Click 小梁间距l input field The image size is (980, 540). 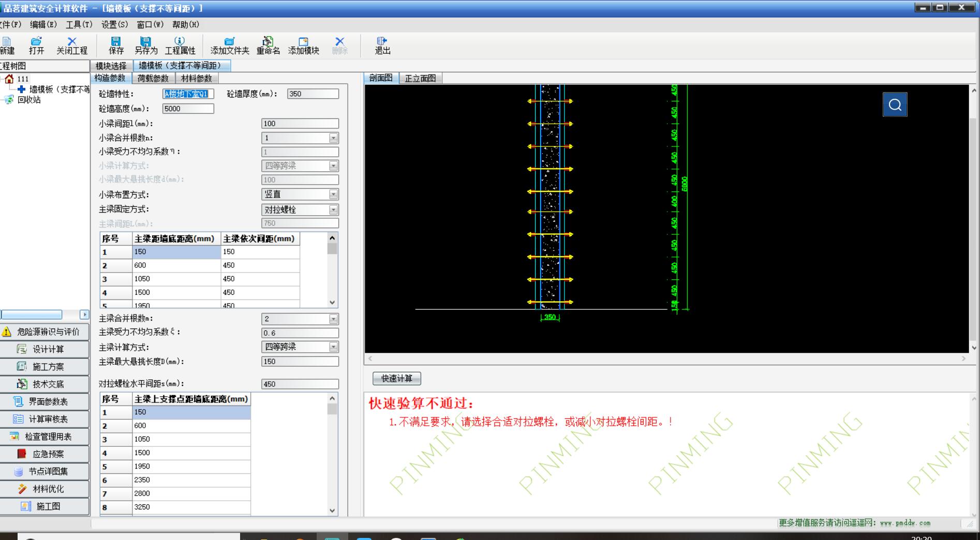click(x=300, y=124)
